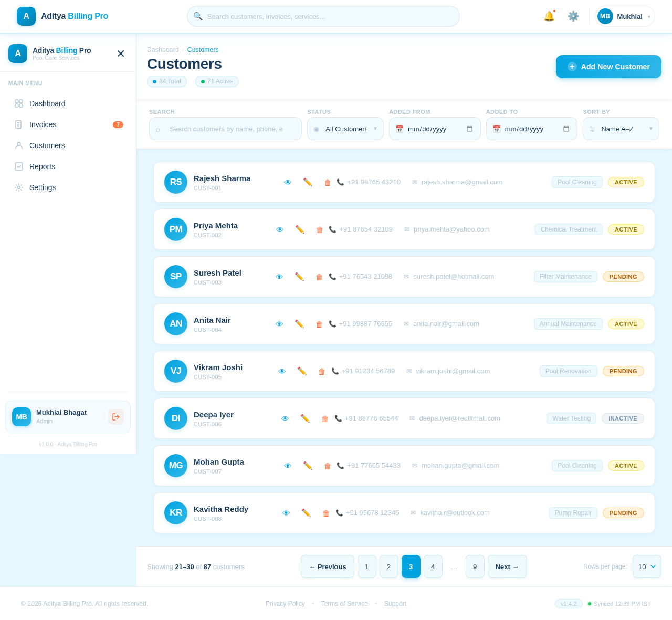Viewport: 672px width, 620px height.
Task: Open the All Customers status dropdown
Action: [x=345, y=129]
